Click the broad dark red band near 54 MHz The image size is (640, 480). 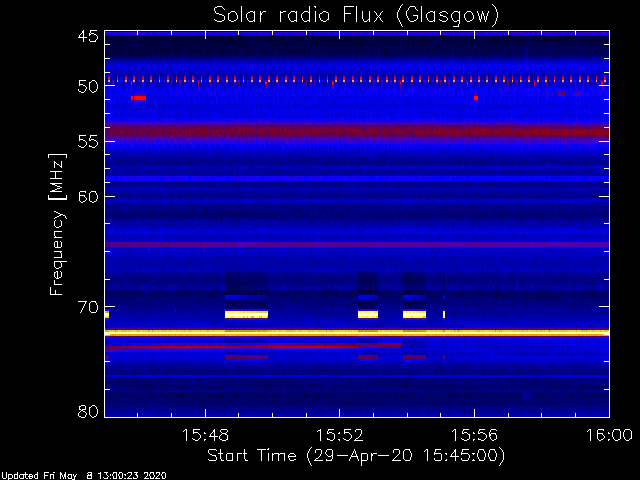(357, 132)
